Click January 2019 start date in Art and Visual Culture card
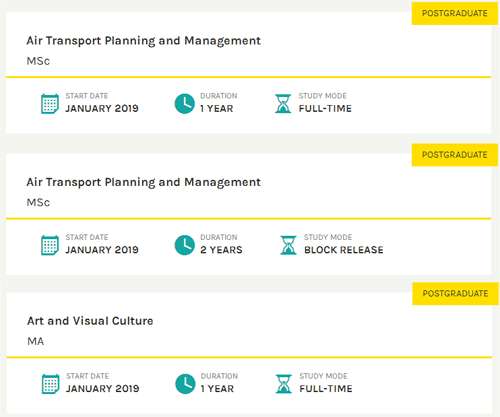Viewport: 500px width, 417px height. pyautogui.click(x=103, y=389)
